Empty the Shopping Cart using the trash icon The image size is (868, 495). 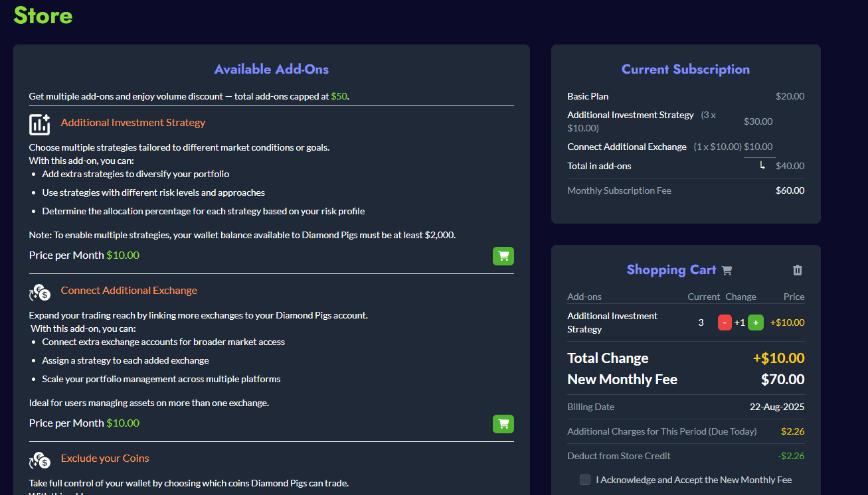(797, 270)
